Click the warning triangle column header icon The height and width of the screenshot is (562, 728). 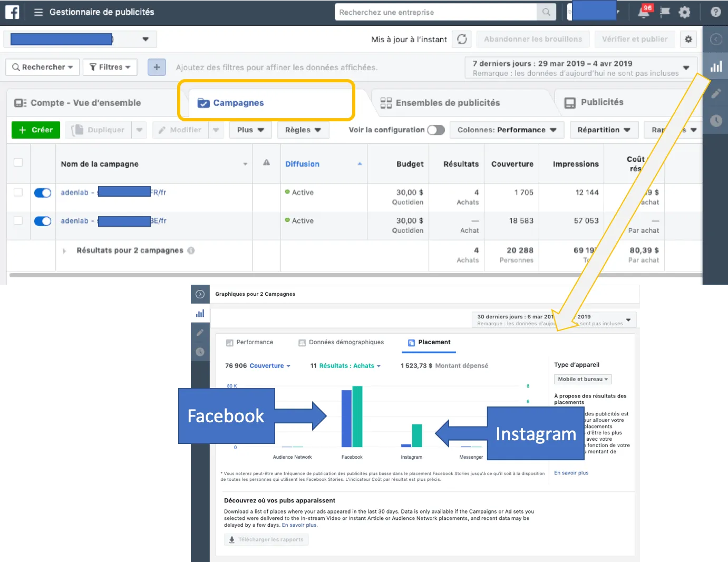(x=266, y=163)
